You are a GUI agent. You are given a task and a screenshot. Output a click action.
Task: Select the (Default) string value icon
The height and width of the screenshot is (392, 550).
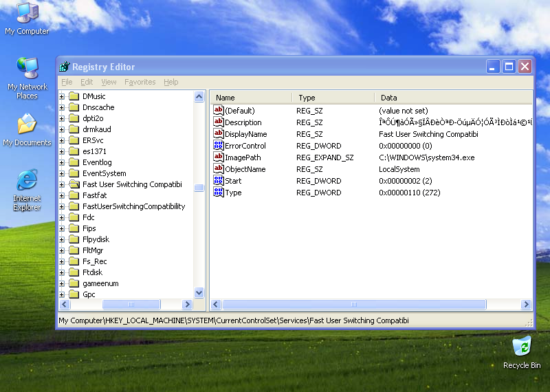[218, 111]
